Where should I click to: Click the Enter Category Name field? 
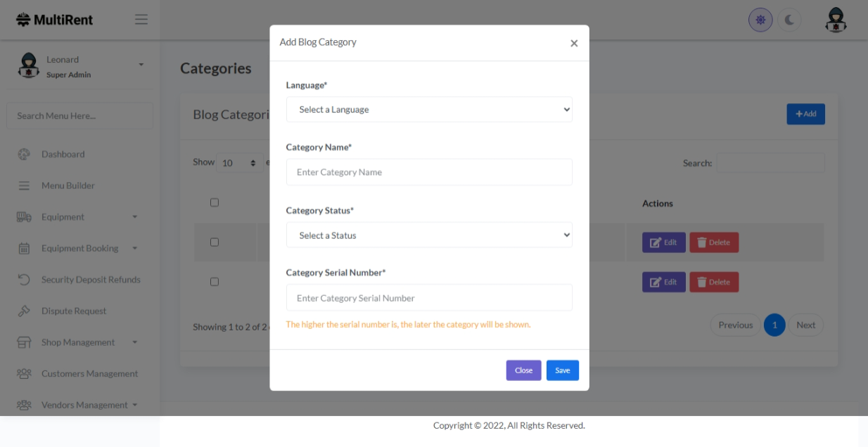point(429,172)
